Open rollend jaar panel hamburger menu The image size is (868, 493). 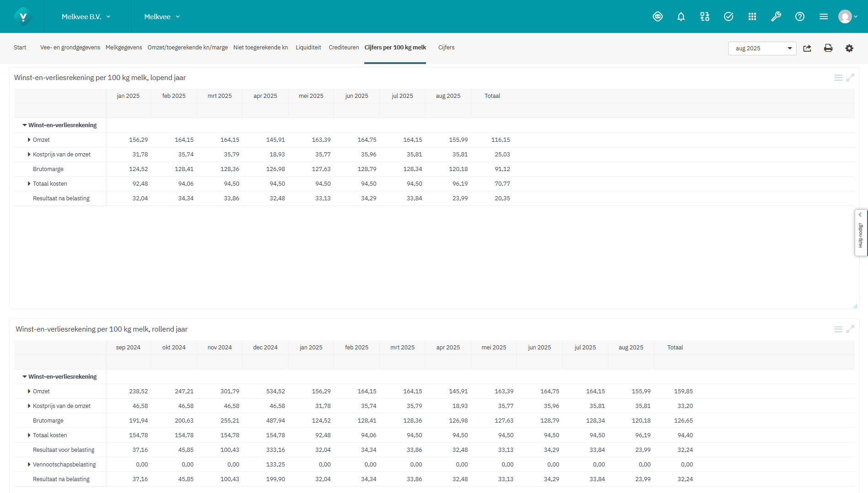click(838, 329)
